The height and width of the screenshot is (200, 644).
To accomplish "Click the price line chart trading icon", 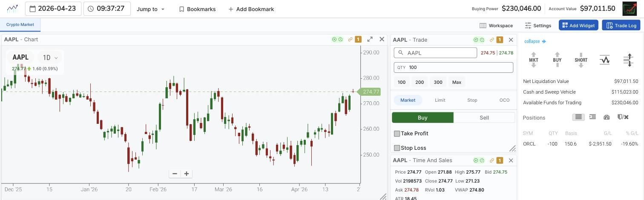I will pyautogui.click(x=604, y=60).
